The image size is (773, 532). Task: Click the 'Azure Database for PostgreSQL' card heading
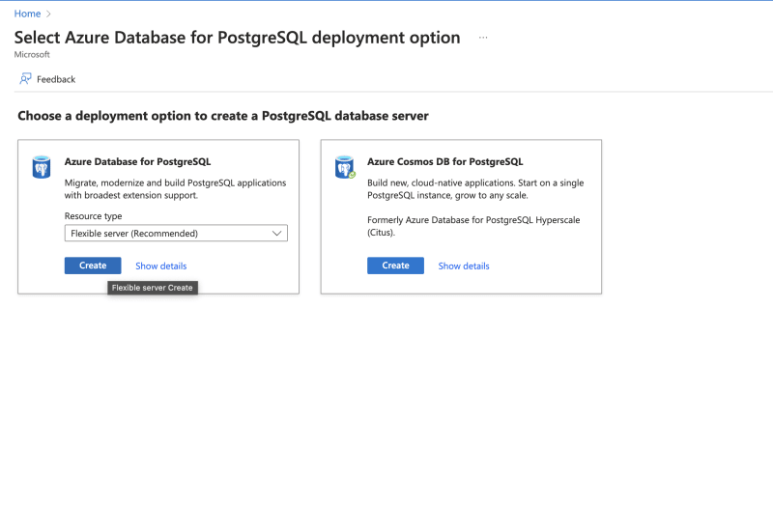pos(137,161)
